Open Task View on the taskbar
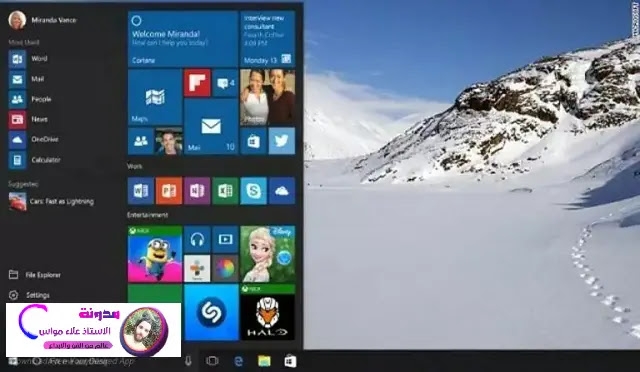Screen dimensions: 640x372 tap(212, 361)
